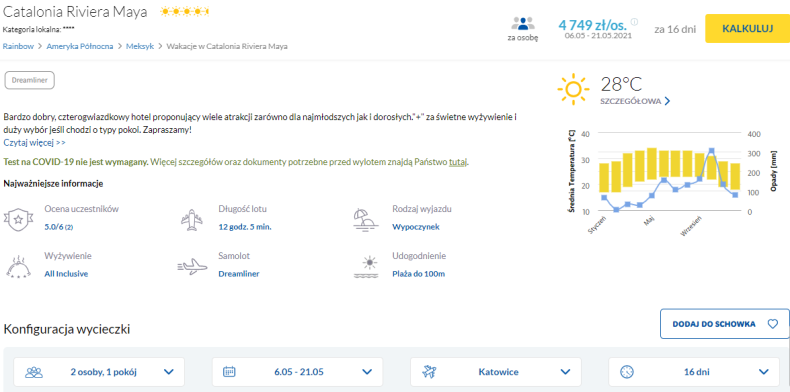The height and width of the screenshot is (392, 790).
Task: Click the Wyżywienie meal cloche icon
Action: [x=18, y=267]
